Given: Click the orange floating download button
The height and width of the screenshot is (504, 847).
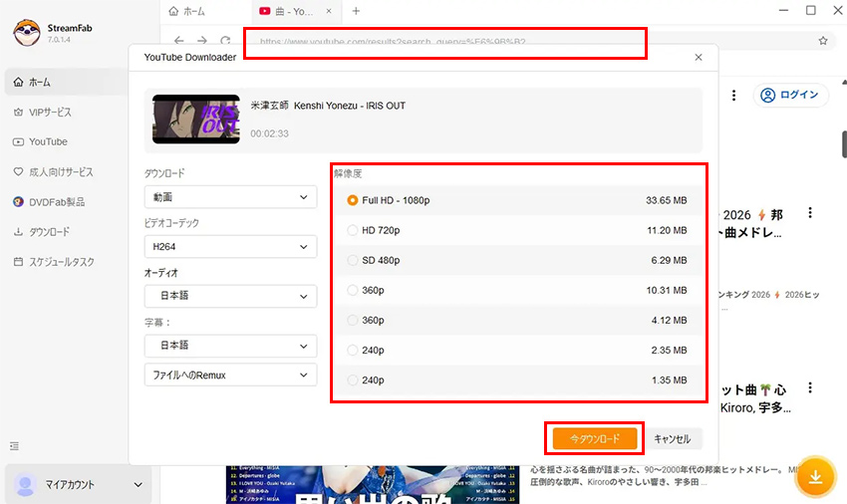Looking at the screenshot, I should point(816,477).
